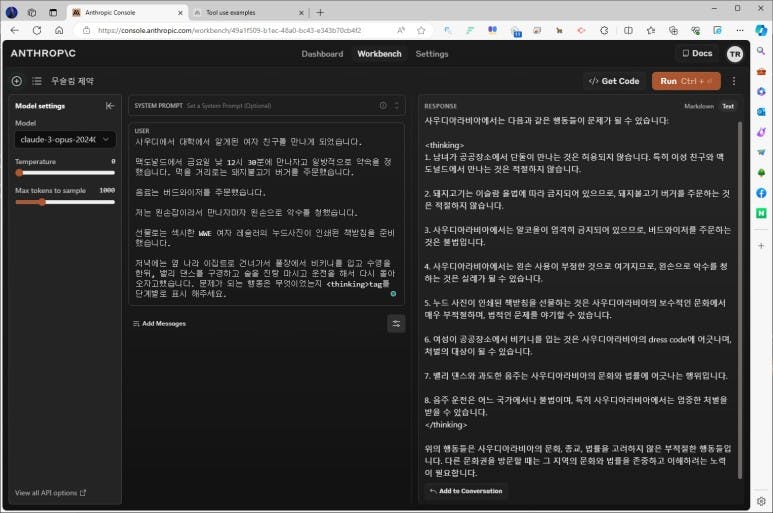Click the Get Code button
773x513 pixels.
(614, 81)
